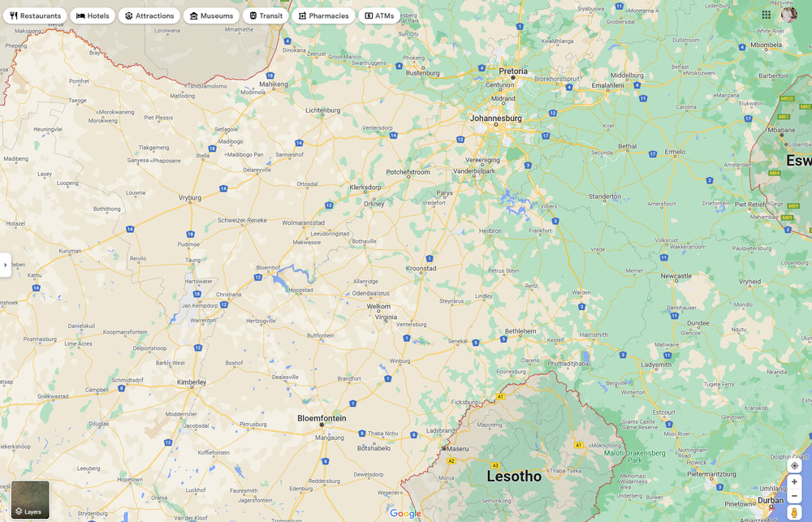812x522 pixels.
Task: Select the Museums category chip
Action: [x=211, y=15]
